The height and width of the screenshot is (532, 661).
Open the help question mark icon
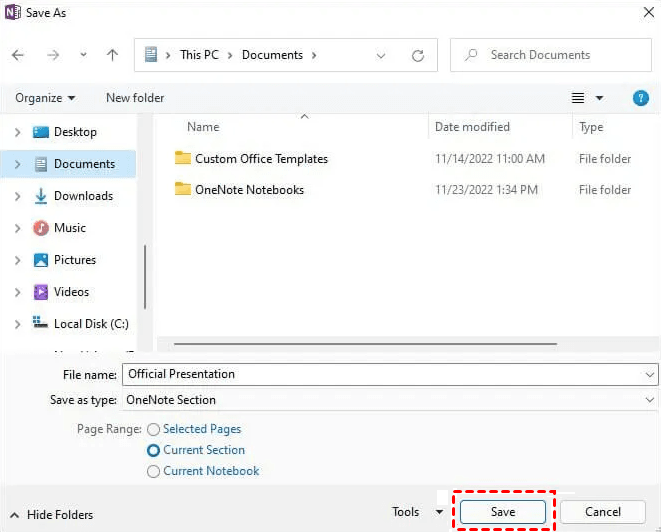(641, 98)
